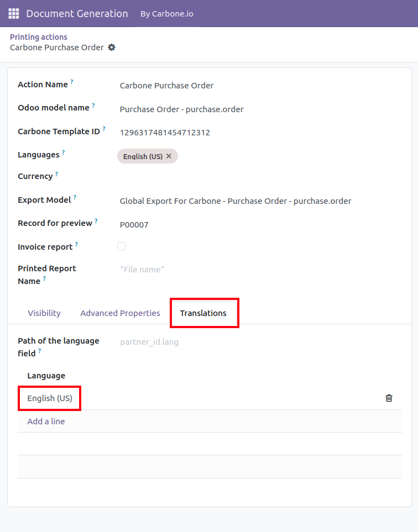Show help tooltip for Export Model

75,197
